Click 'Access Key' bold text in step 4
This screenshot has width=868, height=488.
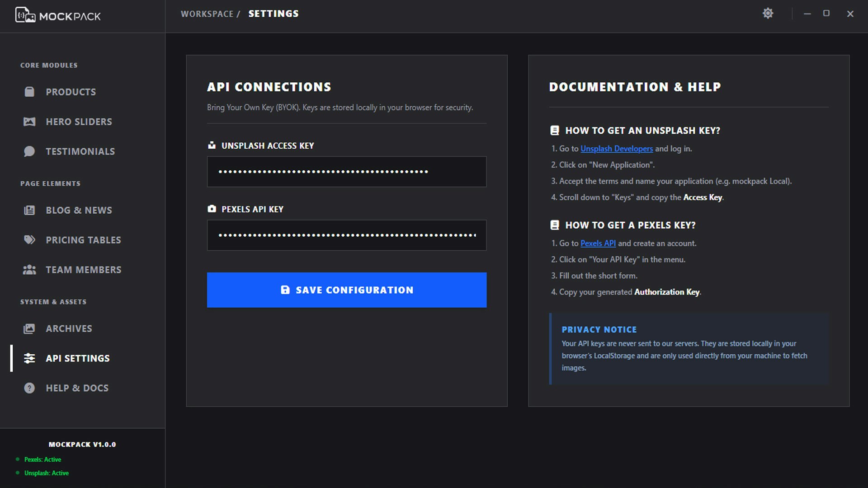[703, 197]
